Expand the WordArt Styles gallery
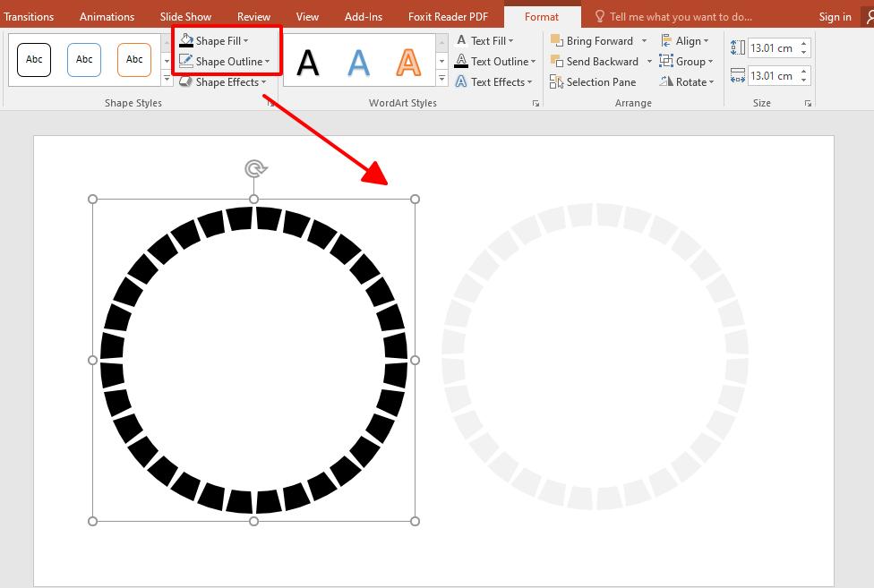Viewport: 874px width, 588px height. coord(441,77)
